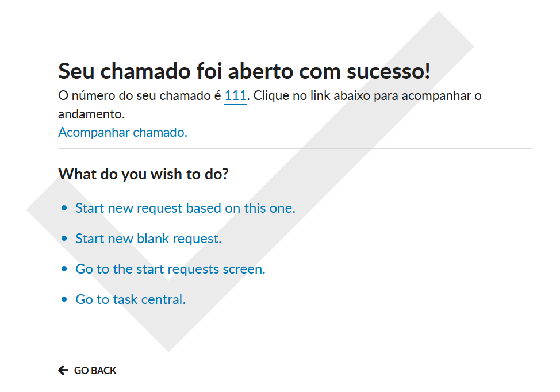The image size is (560, 392).
Task: Click the 'What do you wish to do?' subheading
Action: [143, 174]
